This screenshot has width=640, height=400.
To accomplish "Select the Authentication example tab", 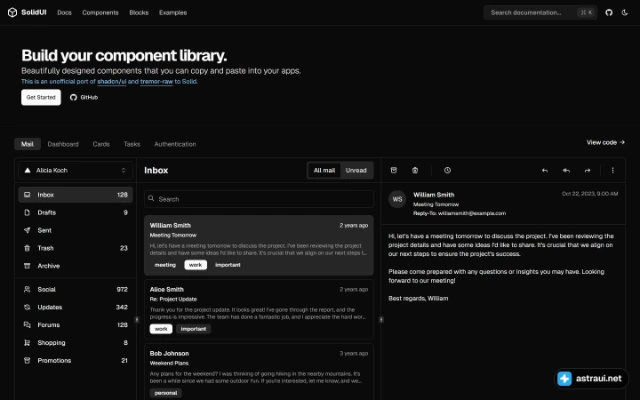I will click(175, 144).
